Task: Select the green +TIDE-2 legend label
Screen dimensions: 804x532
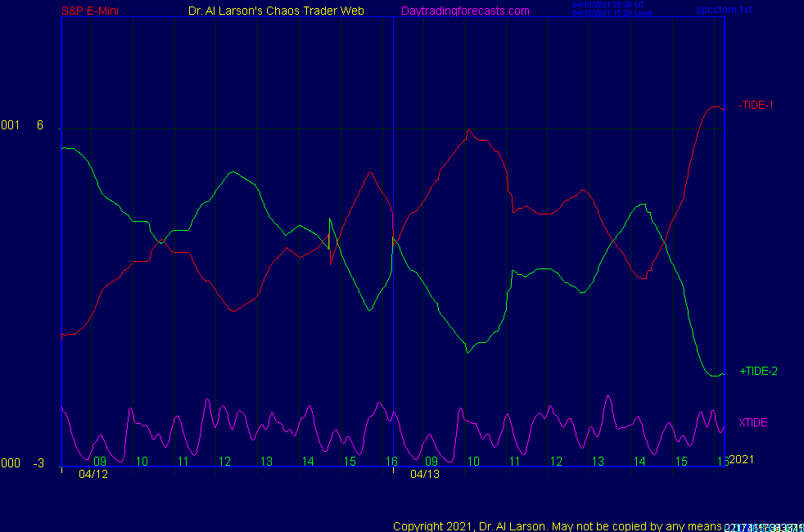Action: 758,371
